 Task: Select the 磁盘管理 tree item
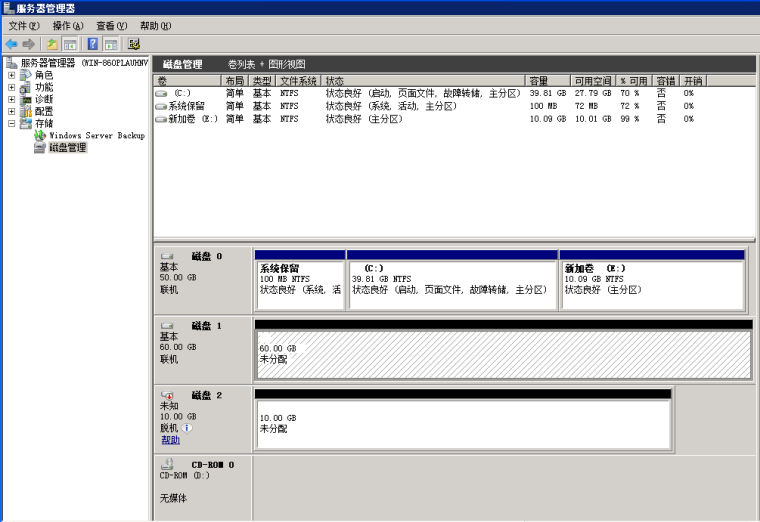[68, 148]
